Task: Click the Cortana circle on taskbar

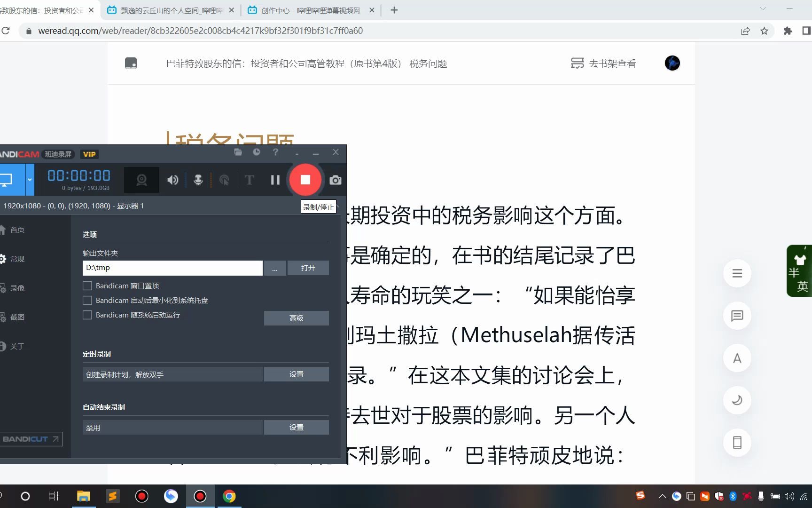Action: coord(25,496)
